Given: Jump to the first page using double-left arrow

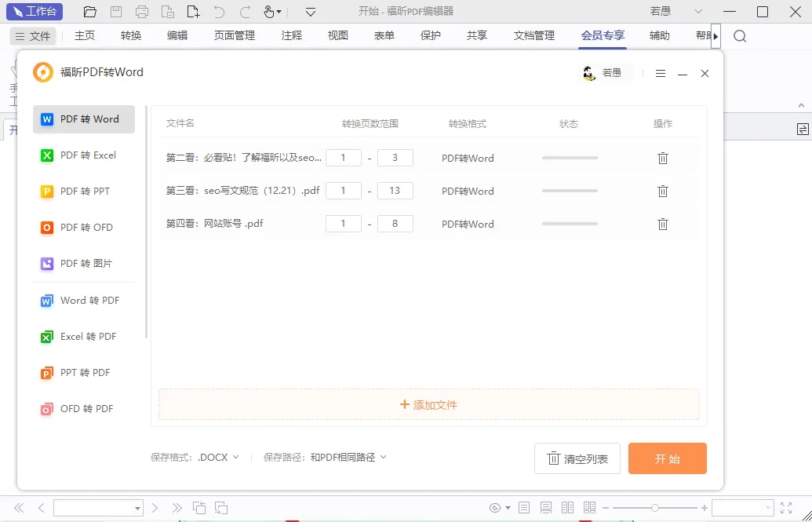Looking at the screenshot, I should 19,508.
